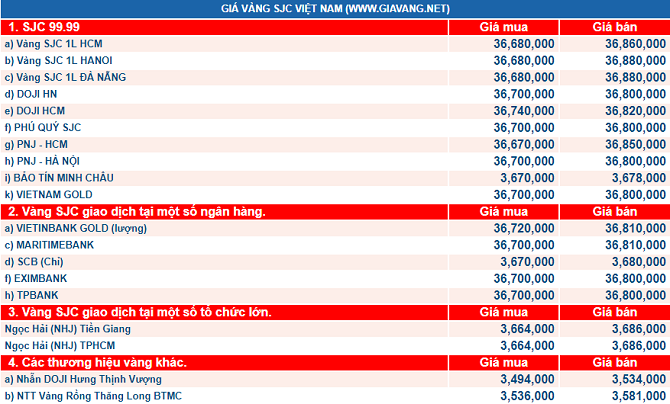Select the 'PNJ - HCM' row label

36,144
